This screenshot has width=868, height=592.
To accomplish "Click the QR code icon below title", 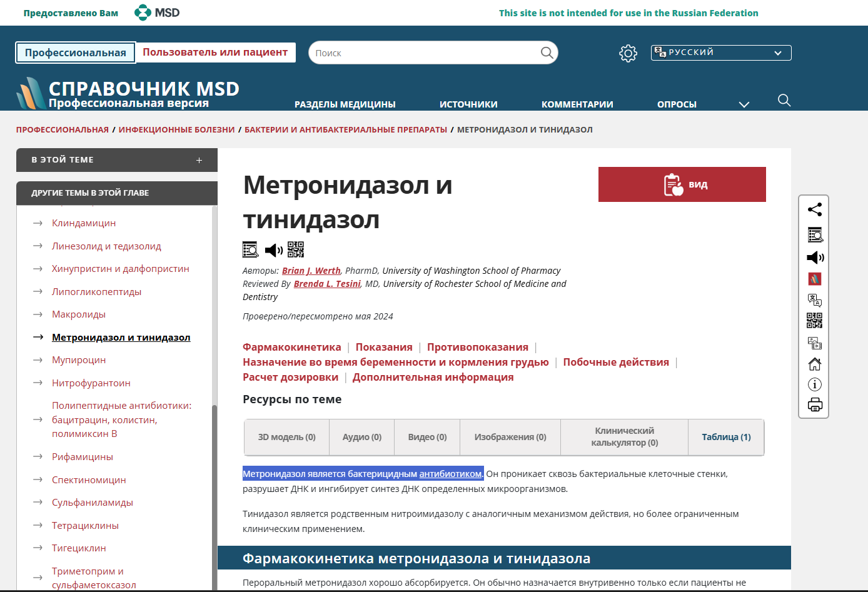I will 296,249.
